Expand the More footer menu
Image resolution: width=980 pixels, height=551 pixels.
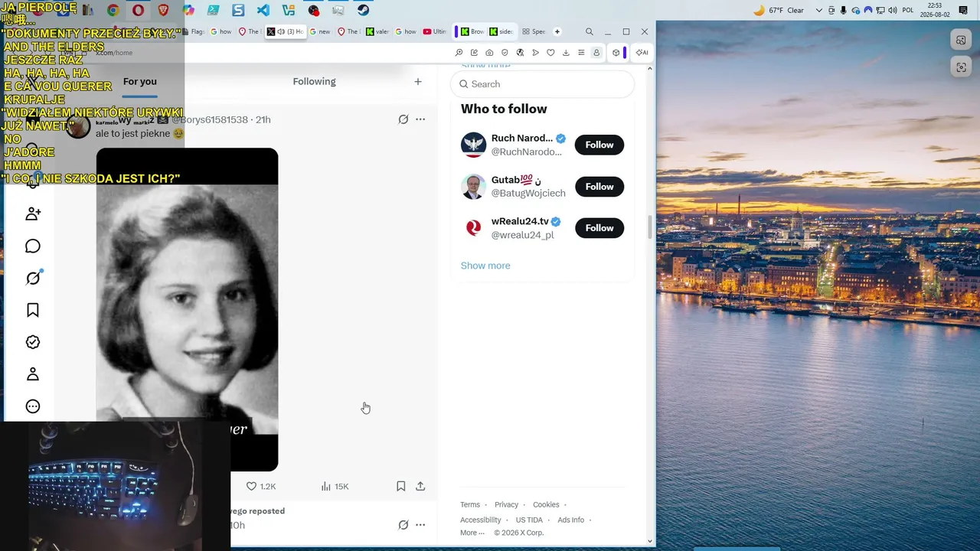click(472, 533)
